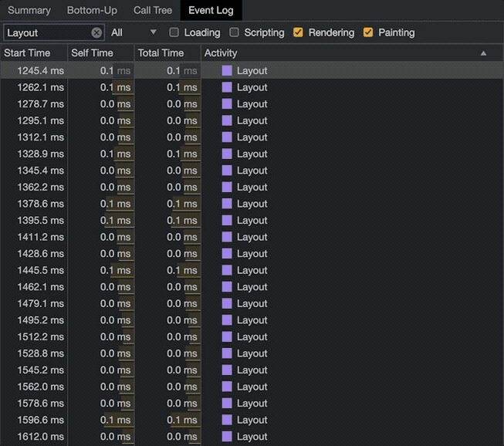Select the Event Log tab
The image size is (504, 446).
click(x=211, y=10)
